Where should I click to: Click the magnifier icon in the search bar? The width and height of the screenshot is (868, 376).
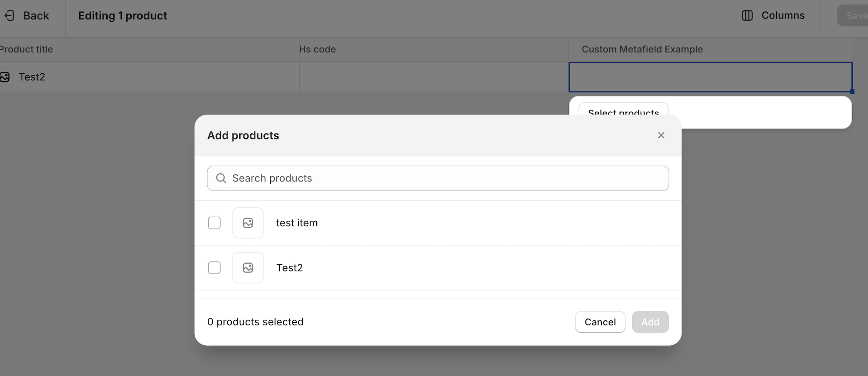click(x=221, y=178)
